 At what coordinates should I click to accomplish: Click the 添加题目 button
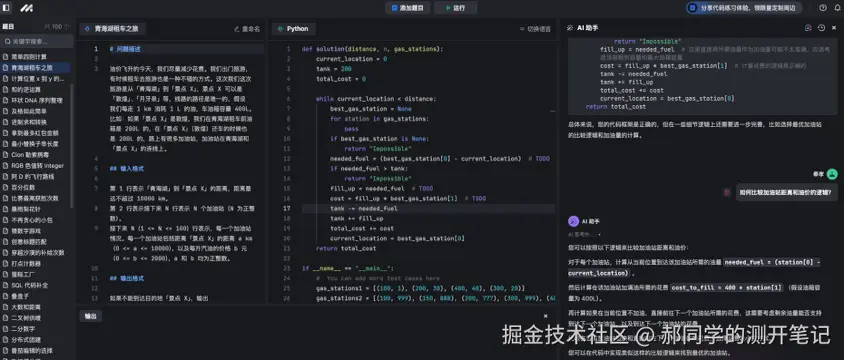coord(407,8)
